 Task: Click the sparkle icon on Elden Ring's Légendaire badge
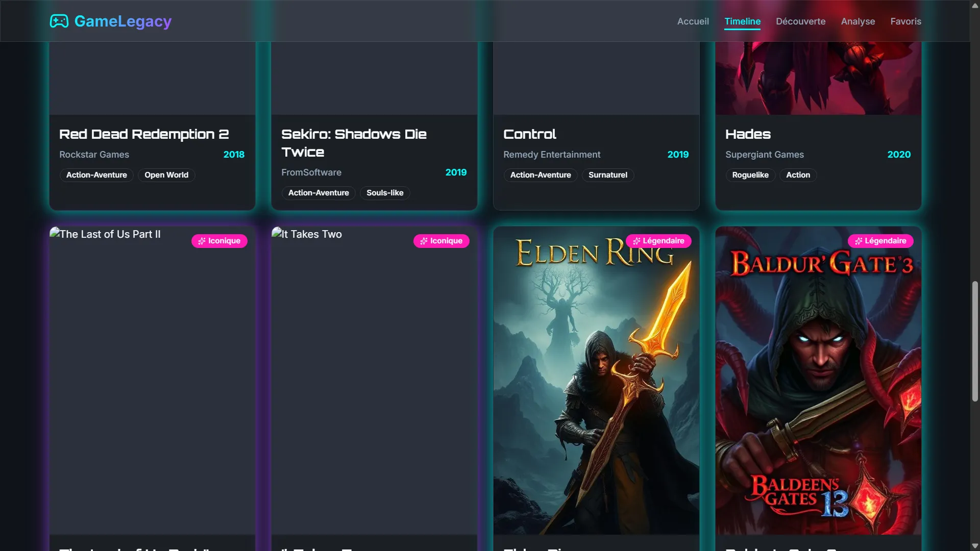636,240
